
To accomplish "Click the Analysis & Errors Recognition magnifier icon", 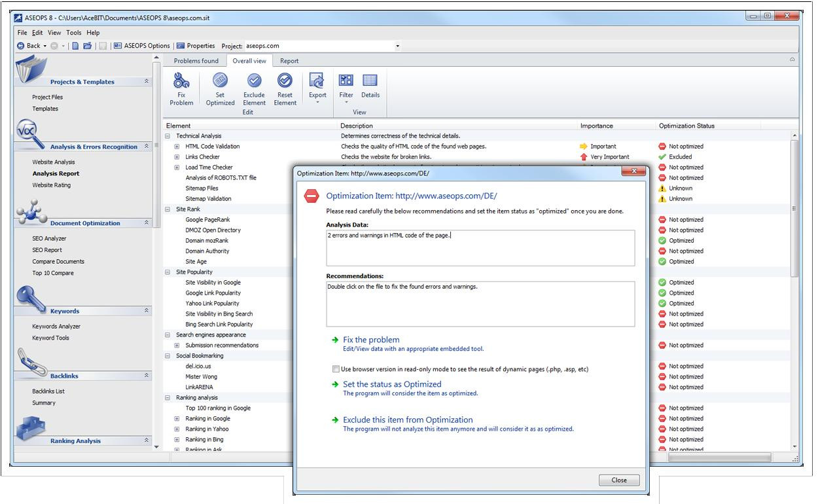I will click(30, 135).
